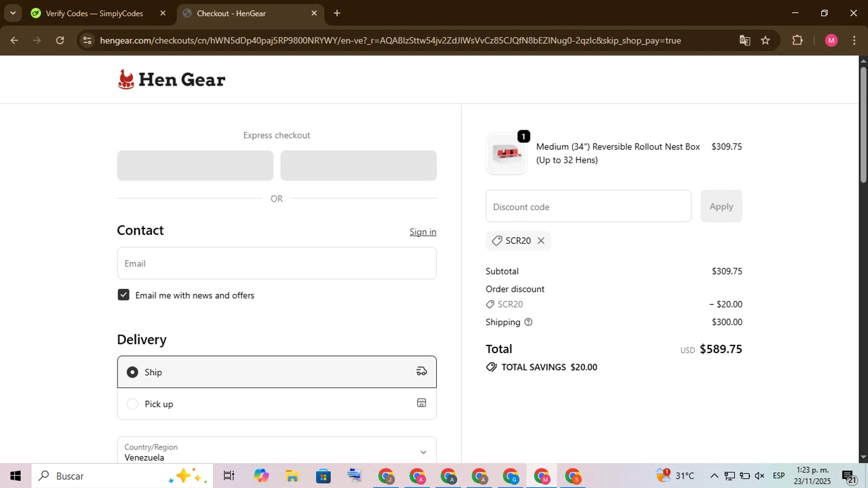Open a new browser tab

tap(337, 13)
